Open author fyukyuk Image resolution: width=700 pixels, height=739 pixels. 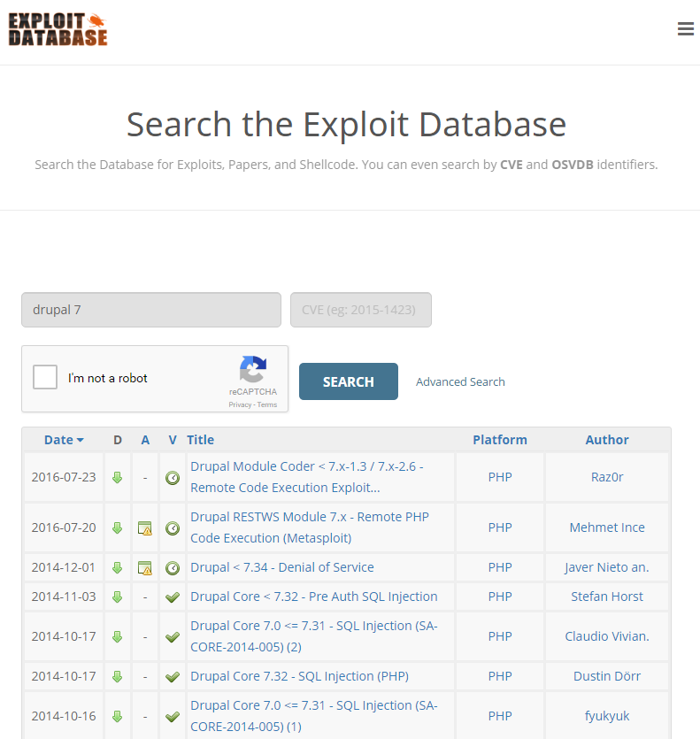click(x=607, y=716)
